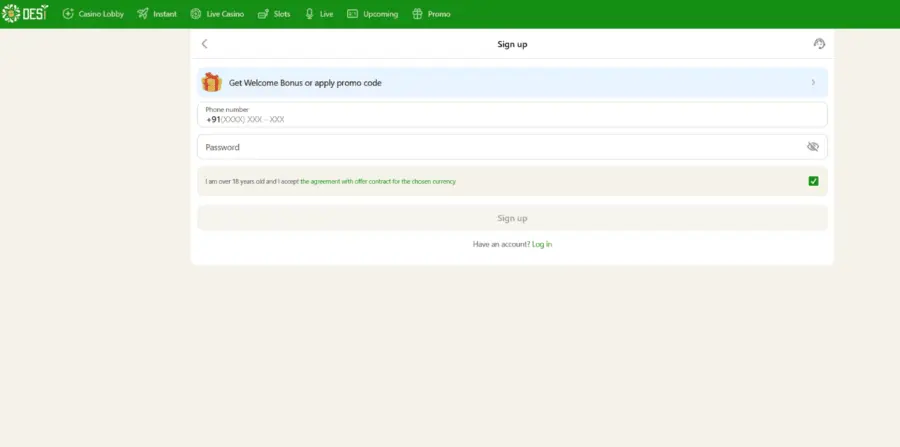Click the Sign up button

pyautogui.click(x=513, y=218)
